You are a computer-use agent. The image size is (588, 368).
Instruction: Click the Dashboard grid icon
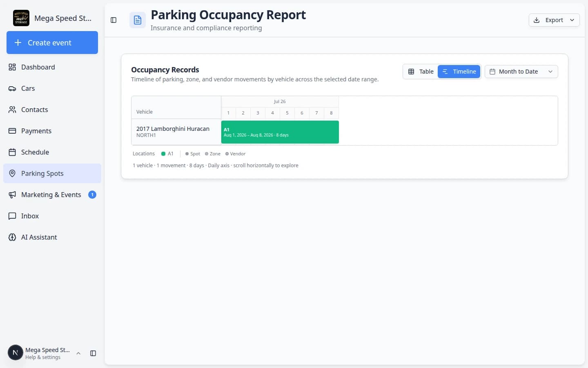point(12,67)
